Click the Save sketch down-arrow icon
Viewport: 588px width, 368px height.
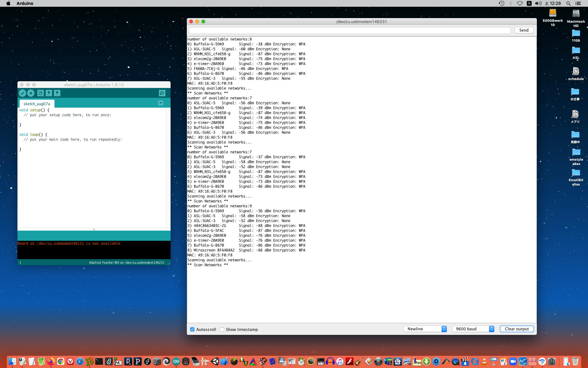coord(57,93)
